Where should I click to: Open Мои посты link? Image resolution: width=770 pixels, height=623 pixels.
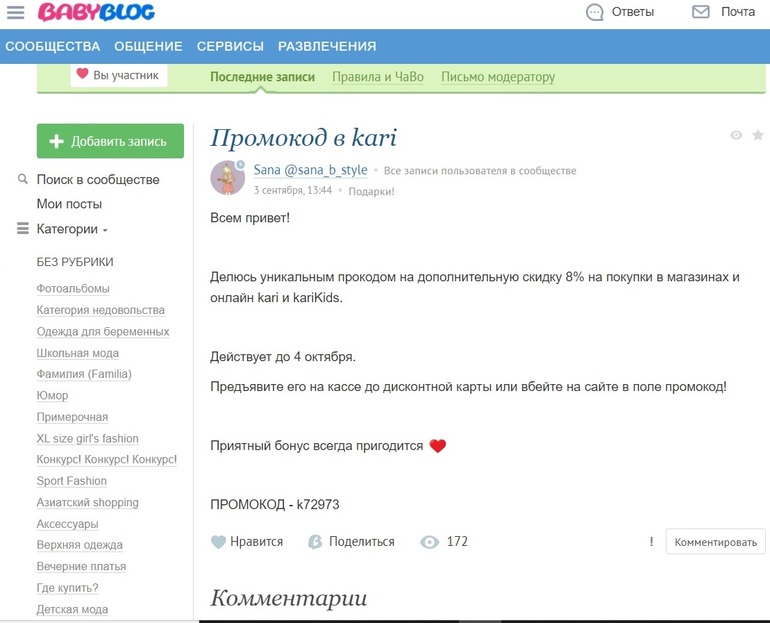click(69, 204)
